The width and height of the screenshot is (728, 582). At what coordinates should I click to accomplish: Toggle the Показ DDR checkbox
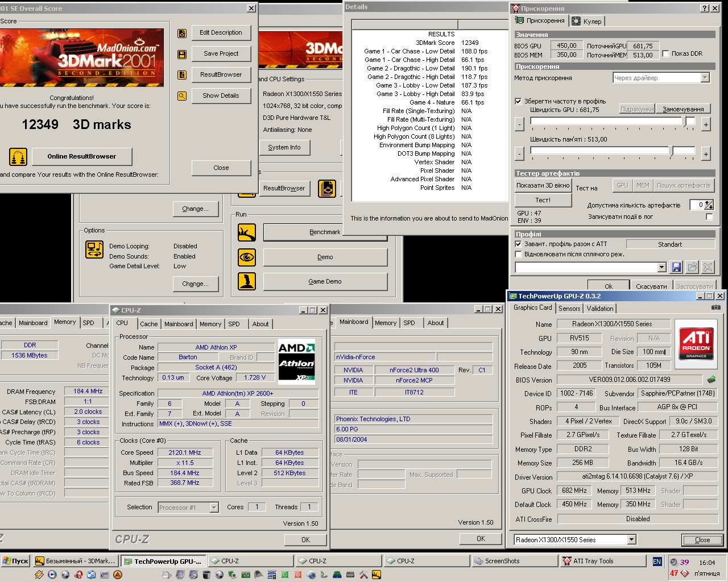(665, 53)
